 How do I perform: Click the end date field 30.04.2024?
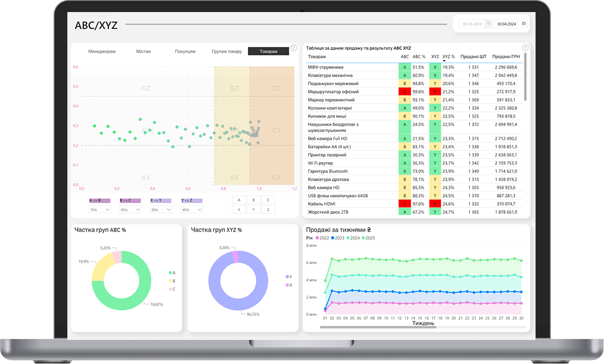pyautogui.click(x=507, y=24)
